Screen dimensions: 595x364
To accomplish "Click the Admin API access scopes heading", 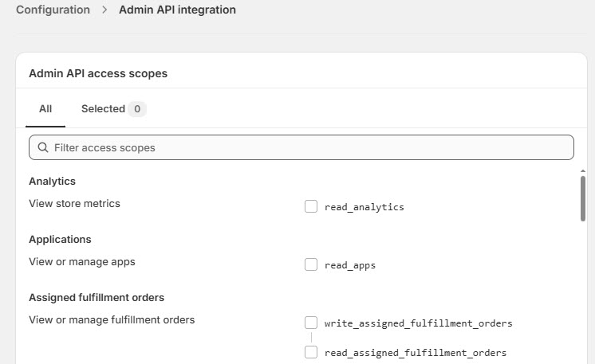I will point(98,73).
